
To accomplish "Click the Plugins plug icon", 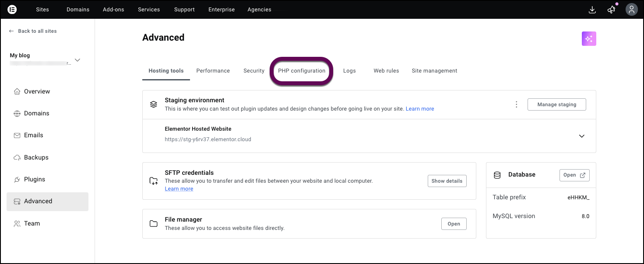I will click(17, 179).
